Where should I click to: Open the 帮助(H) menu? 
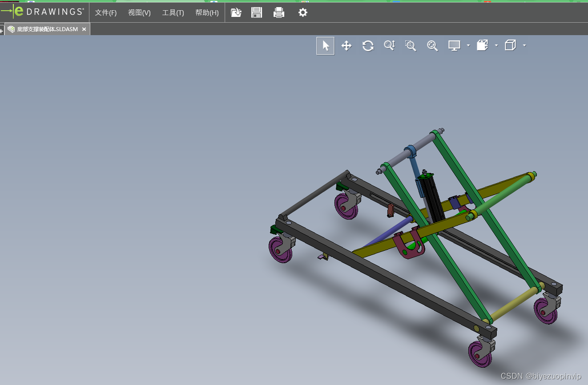click(207, 13)
